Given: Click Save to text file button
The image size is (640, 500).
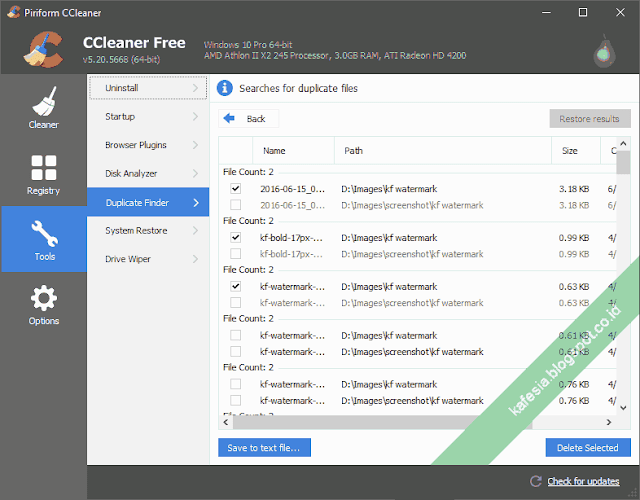Looking at the screenshot, I should (x=264, y=448).
